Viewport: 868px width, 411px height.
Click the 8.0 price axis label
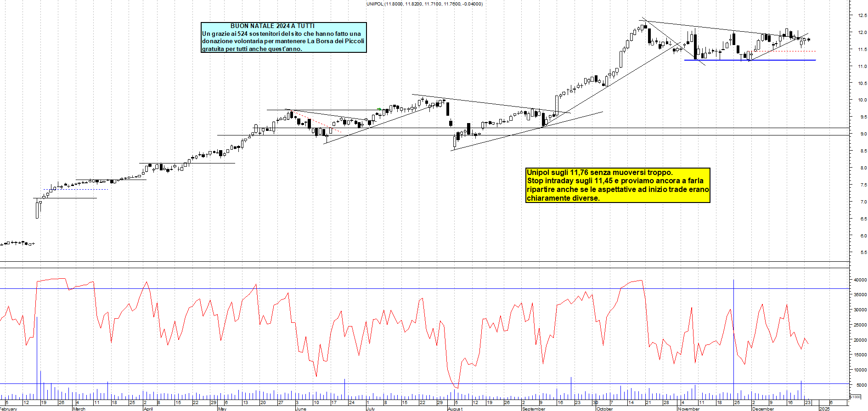(x=863, y=168)
